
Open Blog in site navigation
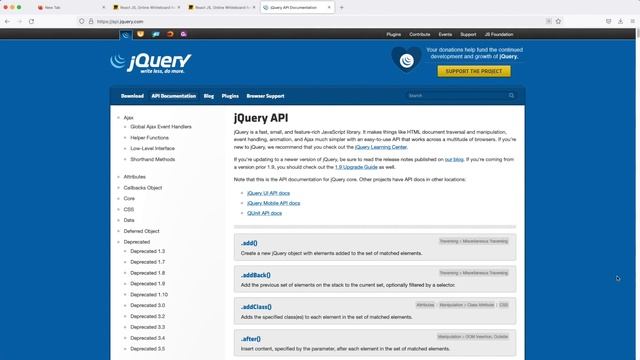pos(209,96)
